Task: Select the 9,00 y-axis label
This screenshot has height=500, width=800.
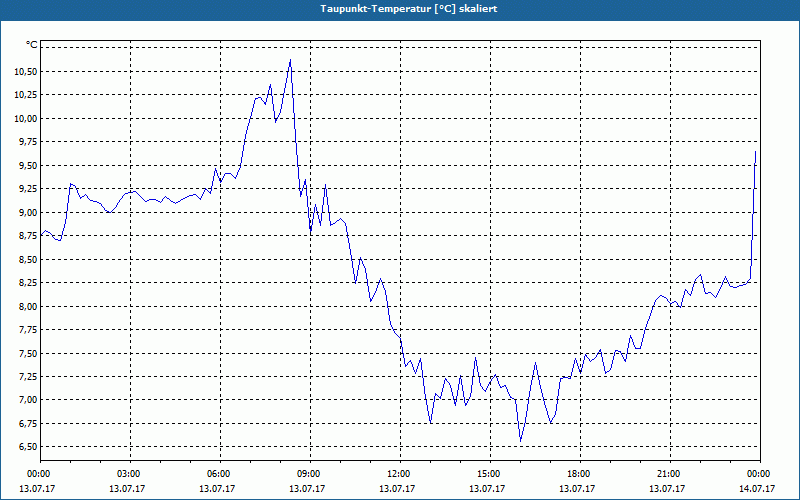Action: click(28, 212)
